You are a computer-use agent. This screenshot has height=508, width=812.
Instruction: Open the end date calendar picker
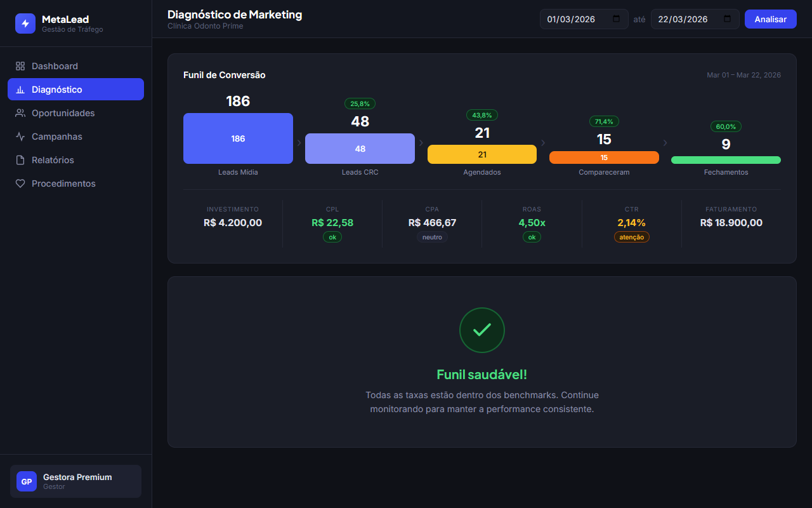coord(727,19)
